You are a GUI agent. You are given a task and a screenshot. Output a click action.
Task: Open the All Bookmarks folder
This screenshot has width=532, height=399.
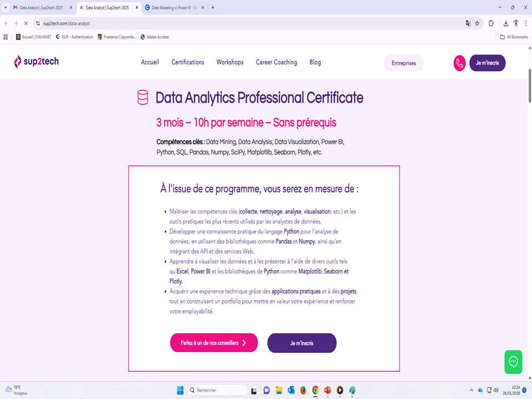pyautogui.click(x=514, y=37)
